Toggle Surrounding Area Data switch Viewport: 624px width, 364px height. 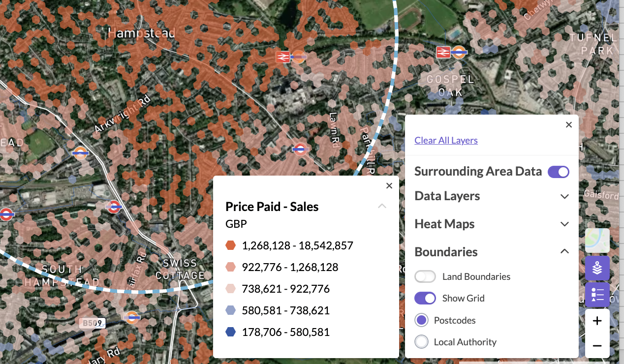[x=559, y=172]
